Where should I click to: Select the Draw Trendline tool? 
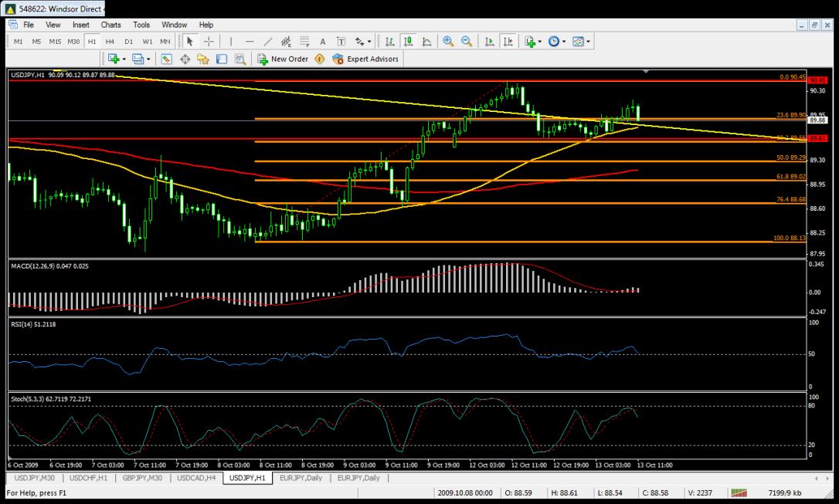(x=267, y=41)
